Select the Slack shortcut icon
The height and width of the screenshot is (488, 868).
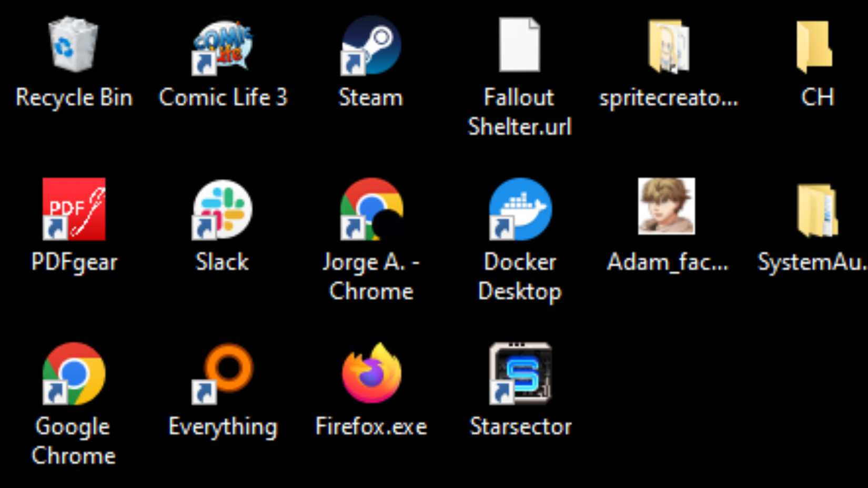click(223, 209)
